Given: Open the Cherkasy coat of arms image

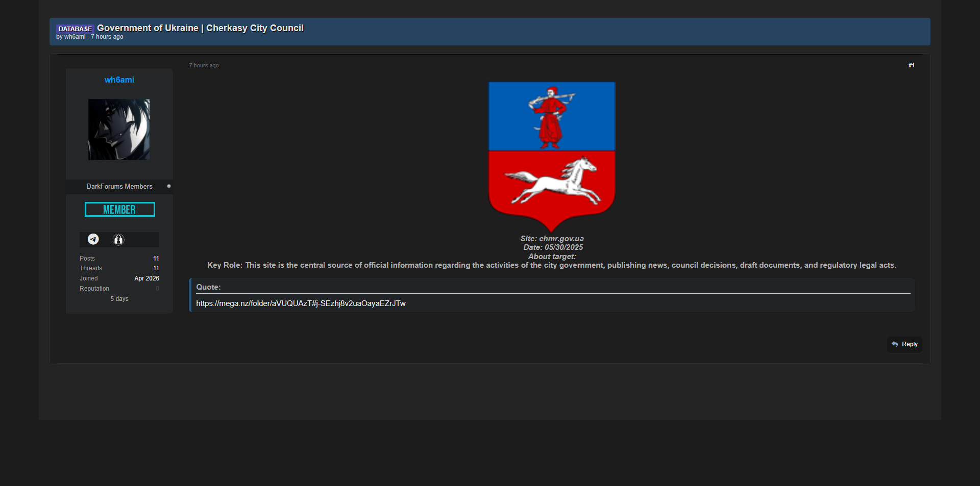Looking at the screenshot, I should 552,157.
